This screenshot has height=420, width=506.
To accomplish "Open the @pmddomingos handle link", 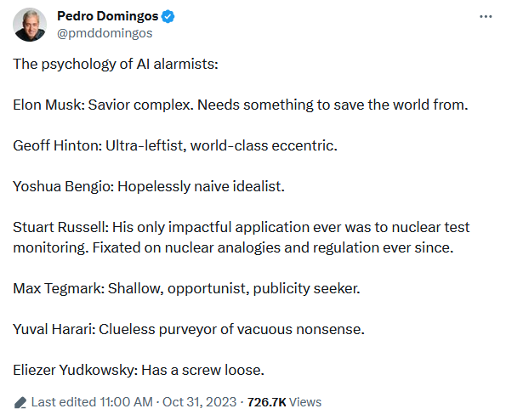I will pos(105,33).
